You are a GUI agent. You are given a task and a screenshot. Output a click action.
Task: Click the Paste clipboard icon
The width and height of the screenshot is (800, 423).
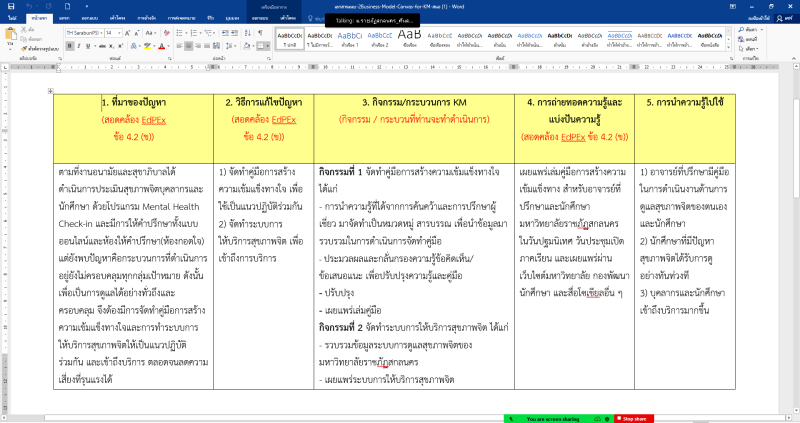click(13, 35)
